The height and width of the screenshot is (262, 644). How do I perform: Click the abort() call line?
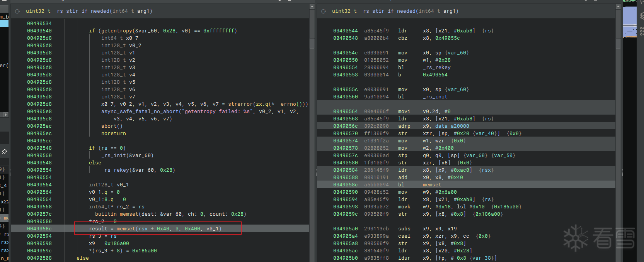(x=112, y=126)
